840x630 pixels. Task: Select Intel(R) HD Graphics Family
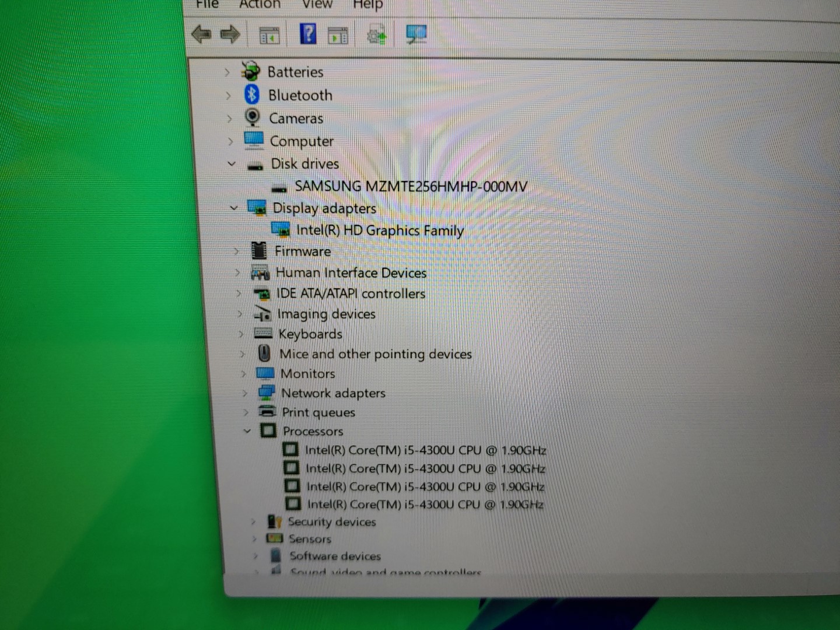point(380,230)
